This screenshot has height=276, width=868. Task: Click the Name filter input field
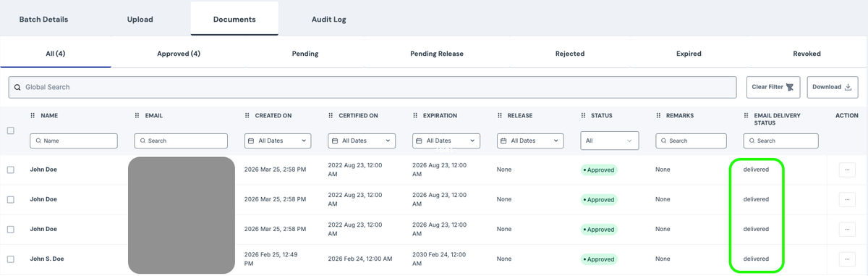74,141
